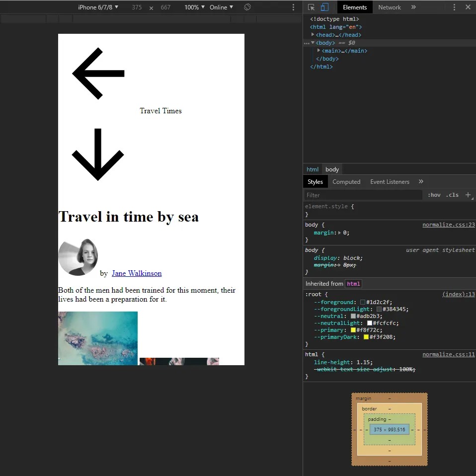Close the DevTools panel

coord(468,7)
